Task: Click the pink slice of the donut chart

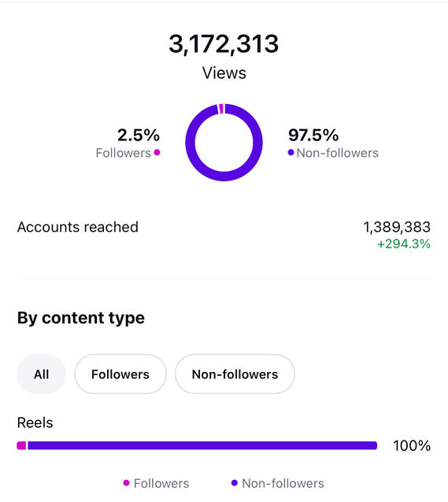Action: [221, 109]
